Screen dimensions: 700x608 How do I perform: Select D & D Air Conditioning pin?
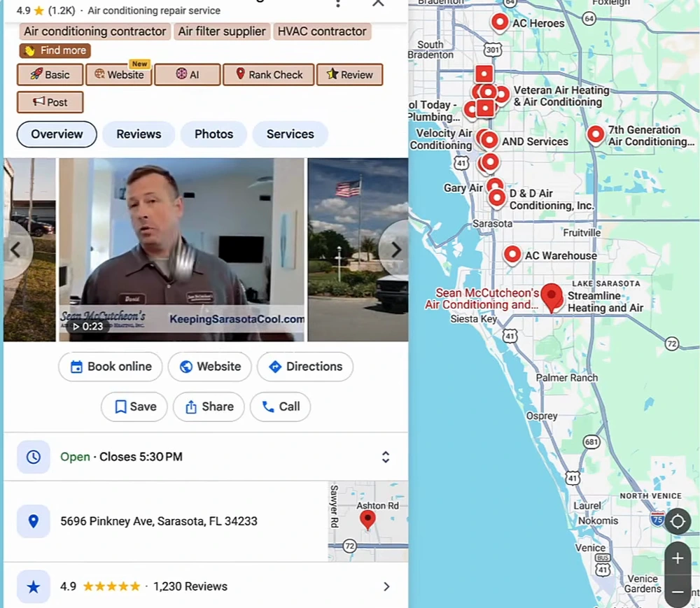pos(497,198)
